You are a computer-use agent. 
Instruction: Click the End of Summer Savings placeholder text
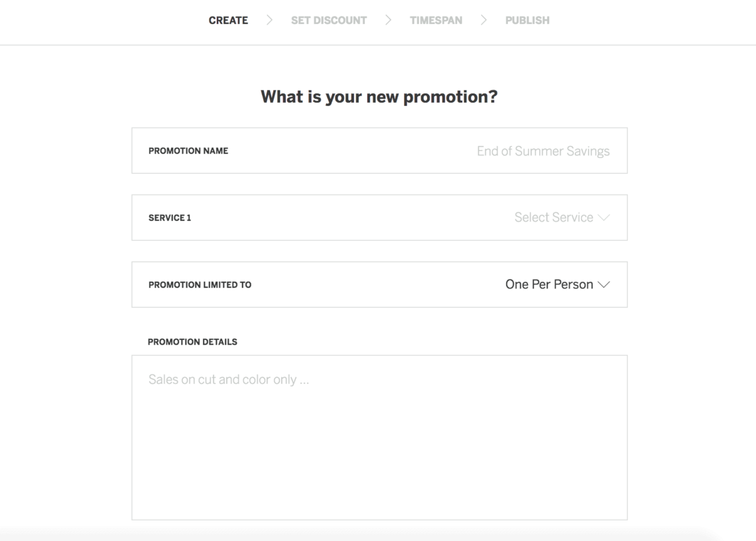pyautogui.click(x=544, y=151)
